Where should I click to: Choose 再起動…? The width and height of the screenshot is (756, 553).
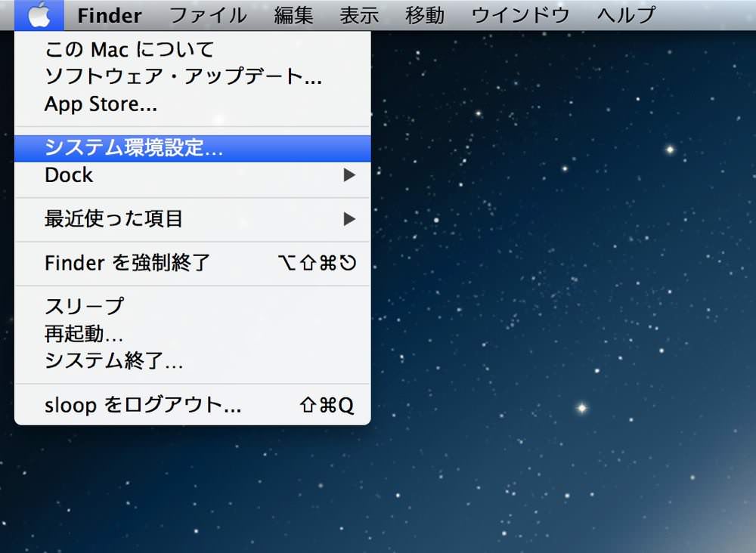[192, 333]
